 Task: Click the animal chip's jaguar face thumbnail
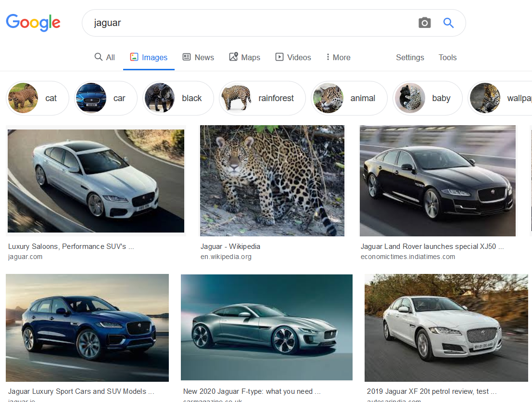point(328,98)
